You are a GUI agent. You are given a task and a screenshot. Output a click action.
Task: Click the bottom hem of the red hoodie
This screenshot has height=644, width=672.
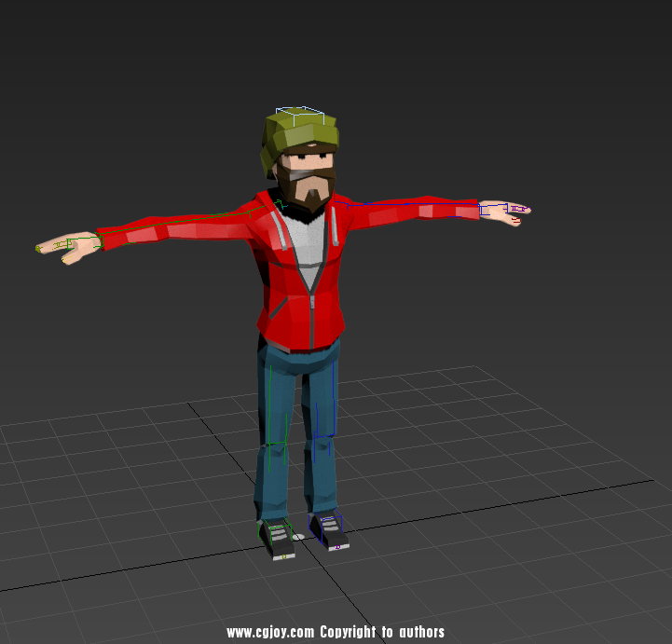click(x=296, y=345)
